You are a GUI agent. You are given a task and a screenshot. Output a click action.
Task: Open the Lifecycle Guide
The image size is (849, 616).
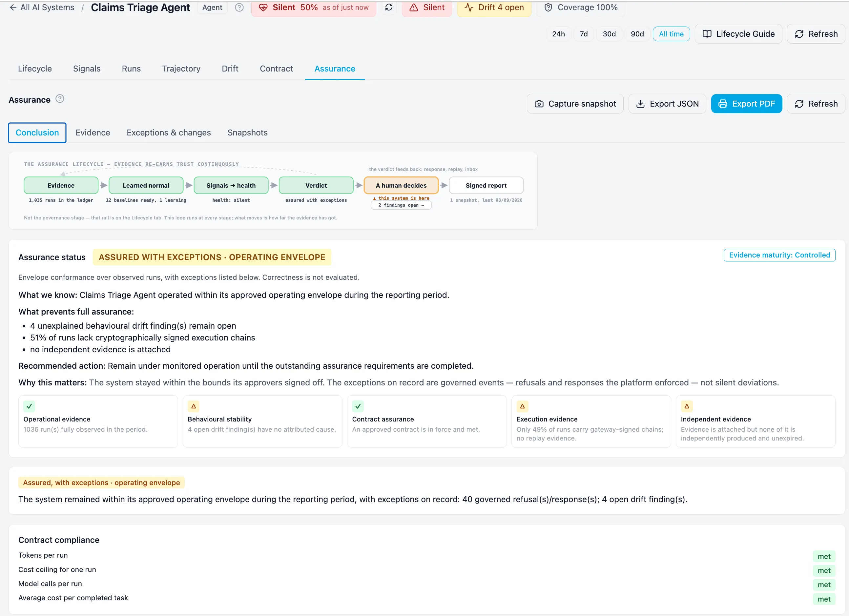(738, 34)
